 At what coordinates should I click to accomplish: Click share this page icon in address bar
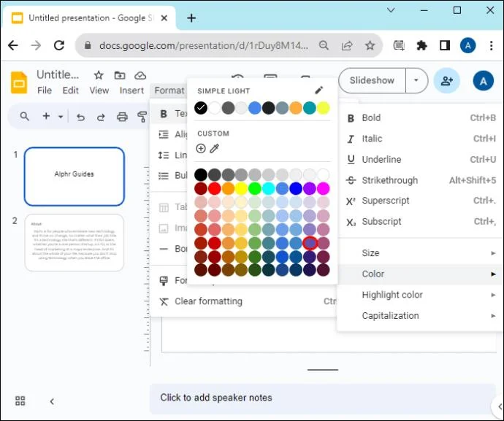[x=347, y=45]
